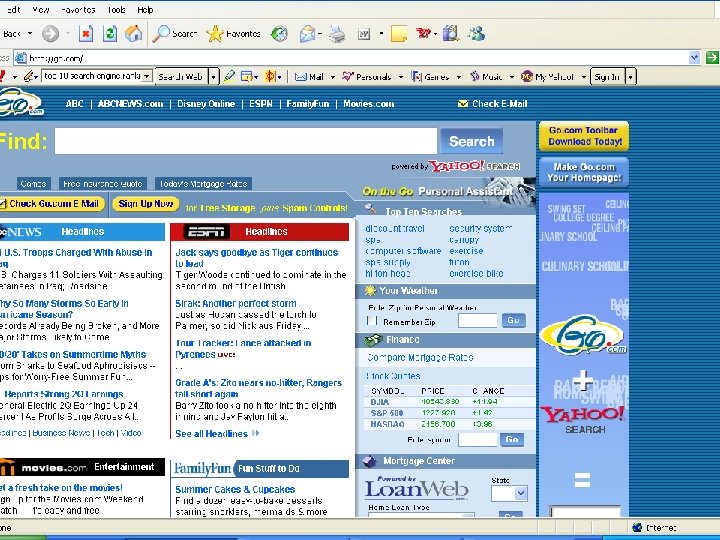Open the Favorites star pane
720x540 pixels.
(233, 34)
